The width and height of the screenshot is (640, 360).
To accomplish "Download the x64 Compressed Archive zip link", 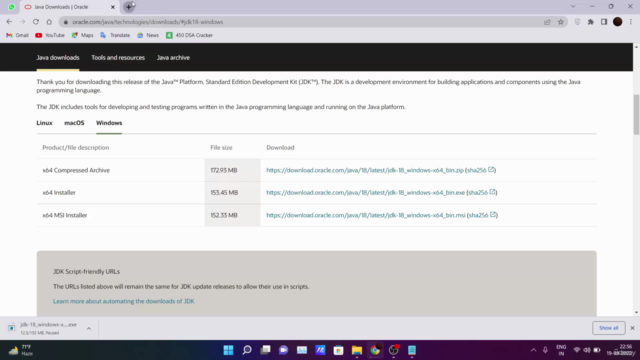I will pos(365,170).
